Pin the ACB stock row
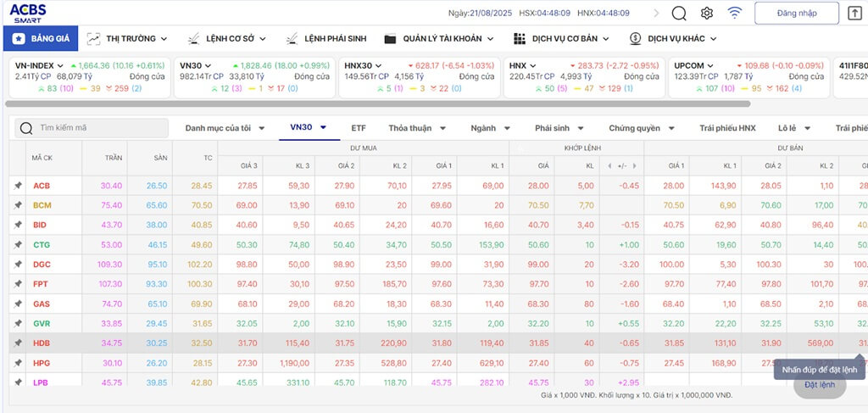The image size is (868, 413). (17, 185)
